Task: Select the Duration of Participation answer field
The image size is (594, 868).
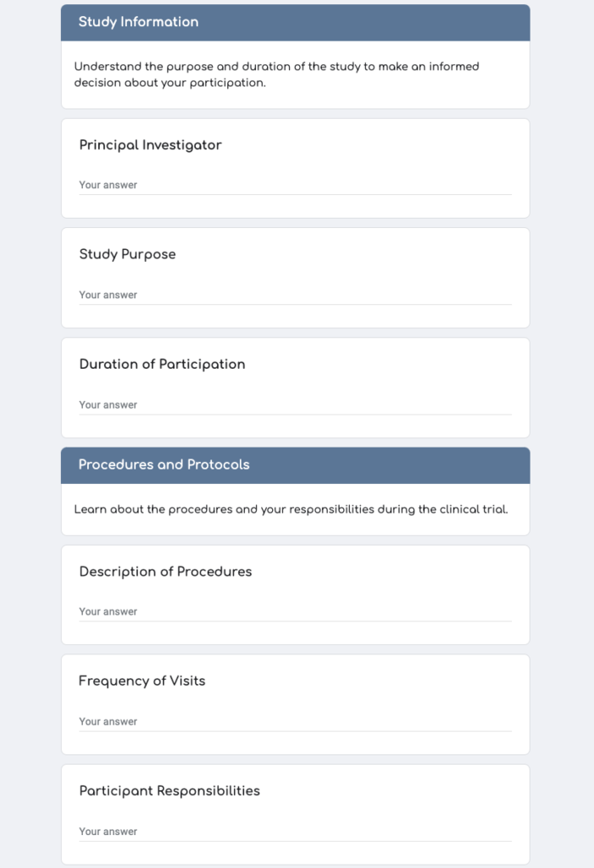Action: pos(295,404)
